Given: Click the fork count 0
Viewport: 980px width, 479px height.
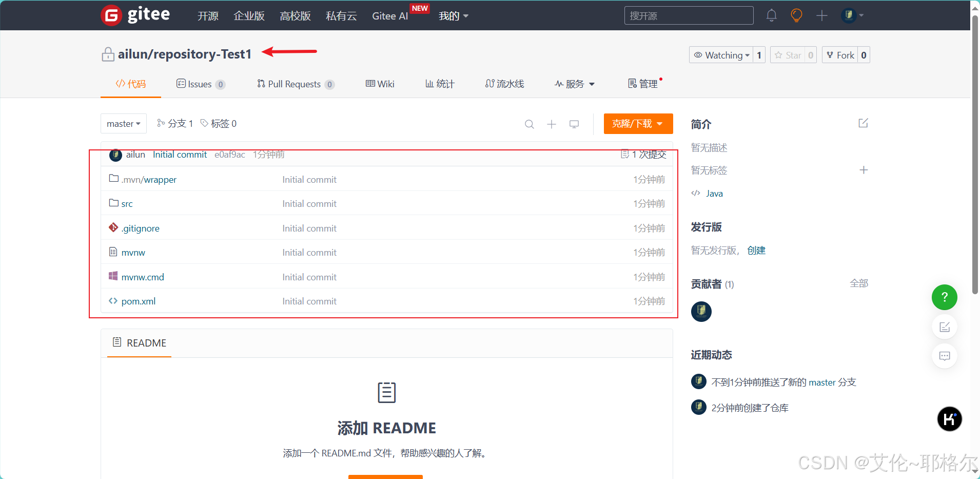Looking at the screenshot, I should tap(864, 55).
